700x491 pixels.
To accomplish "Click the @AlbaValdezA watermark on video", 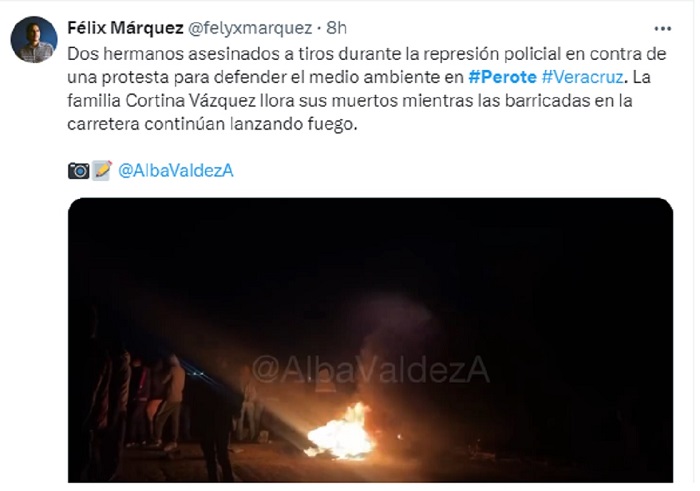I will pos(371,369).
